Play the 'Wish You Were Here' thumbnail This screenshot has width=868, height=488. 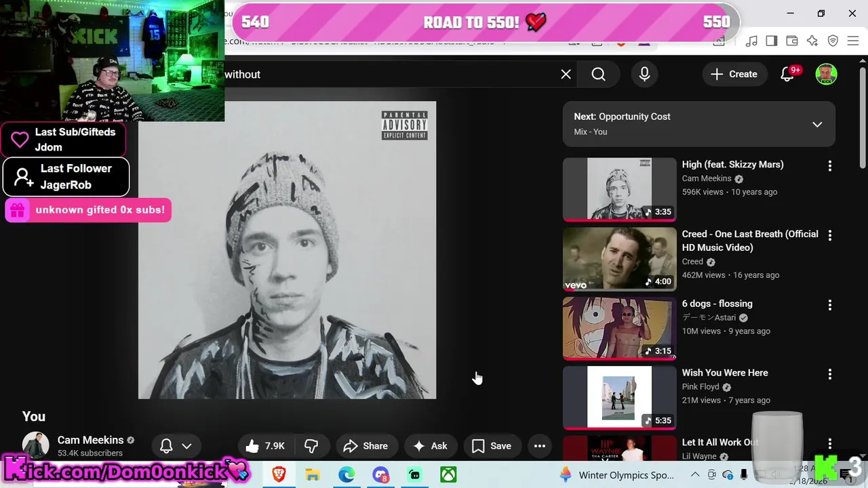pos(619,398)
